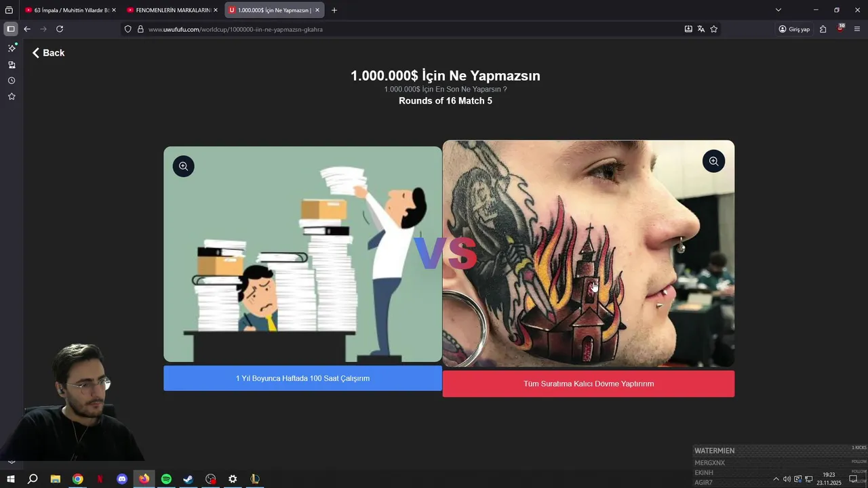Bookmark this page with the star

coord(714,29)
